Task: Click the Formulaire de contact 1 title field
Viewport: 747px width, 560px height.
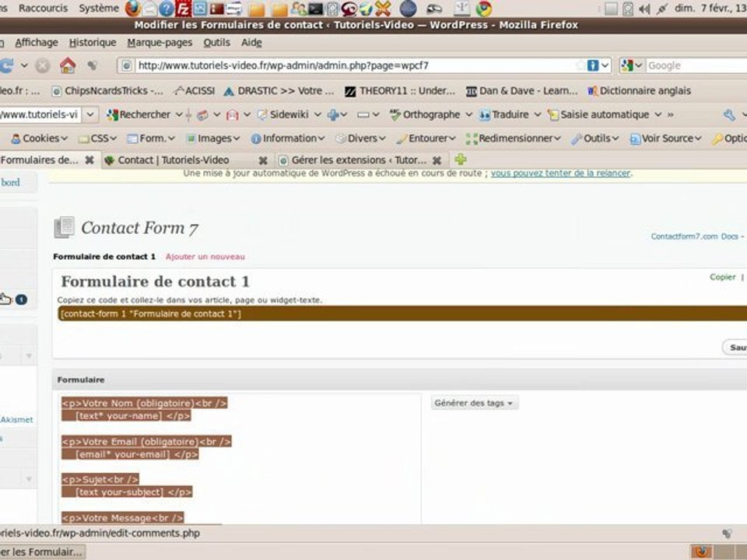Action: 155,282
